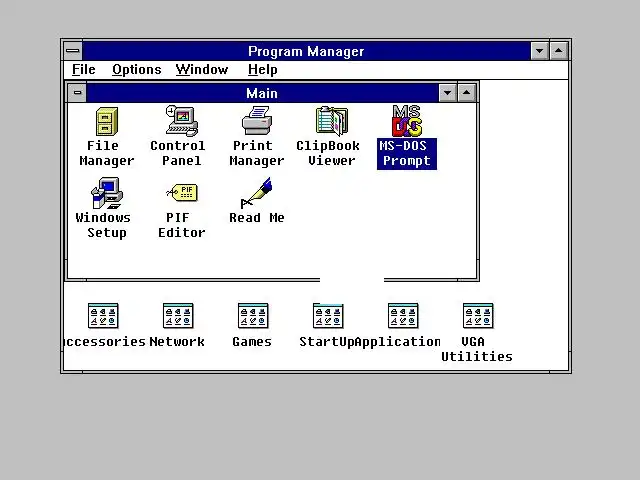The width and height of the screenshot is (640, 480).
Task: Click the 'ClipBook Viewer' label text
Action: point(328,153)
